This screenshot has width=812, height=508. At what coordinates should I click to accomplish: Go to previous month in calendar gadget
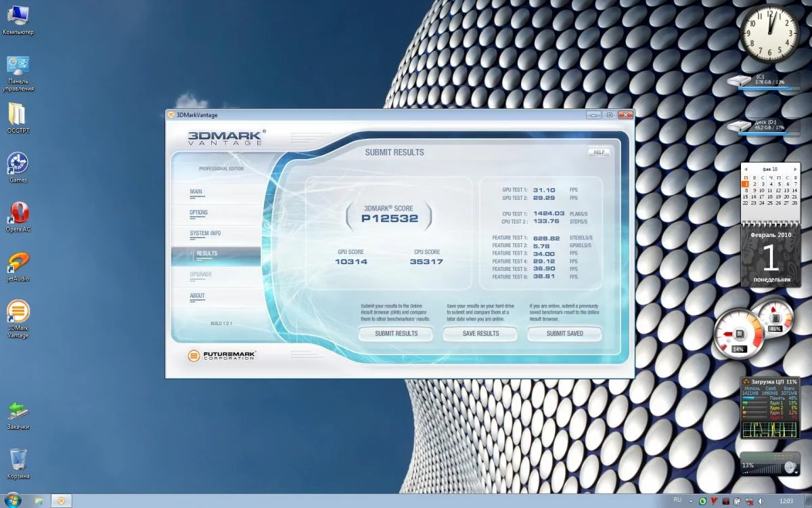[746, 169]
